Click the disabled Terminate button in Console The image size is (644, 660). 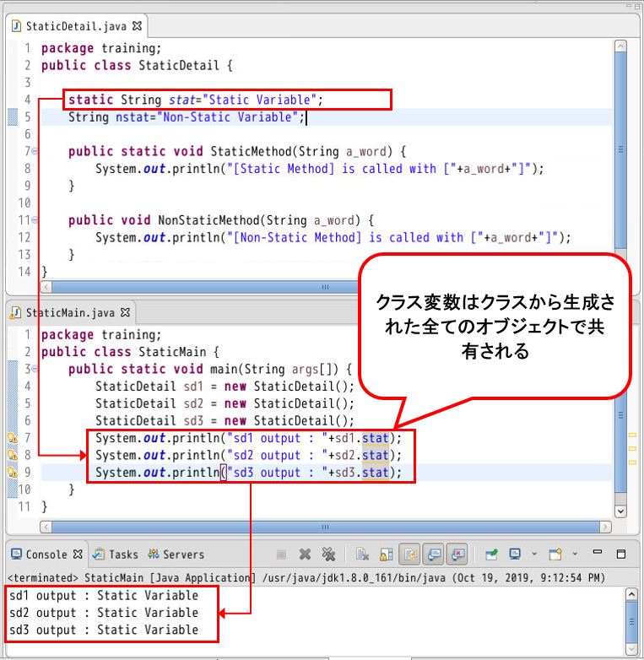(x=281, y=555)
